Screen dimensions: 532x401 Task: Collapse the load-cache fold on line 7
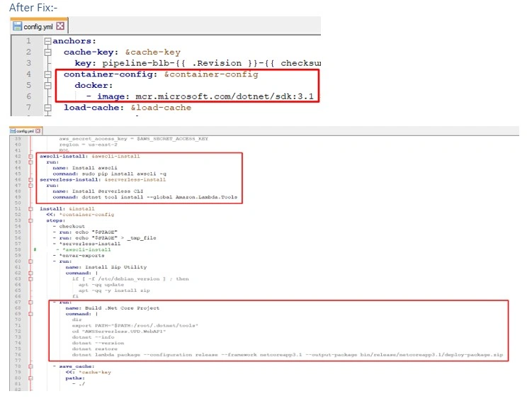pos(48,108)
